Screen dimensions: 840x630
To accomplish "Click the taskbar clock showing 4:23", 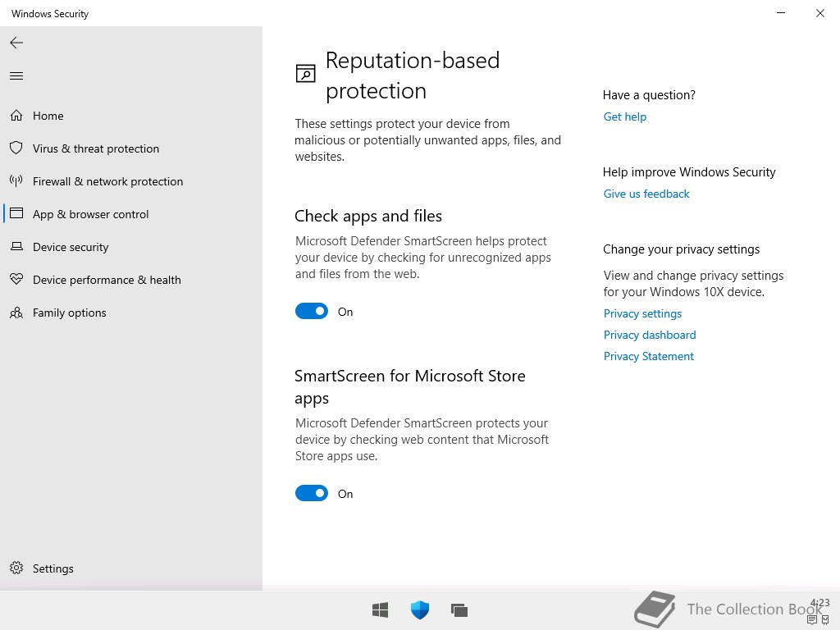I will 819,603.
